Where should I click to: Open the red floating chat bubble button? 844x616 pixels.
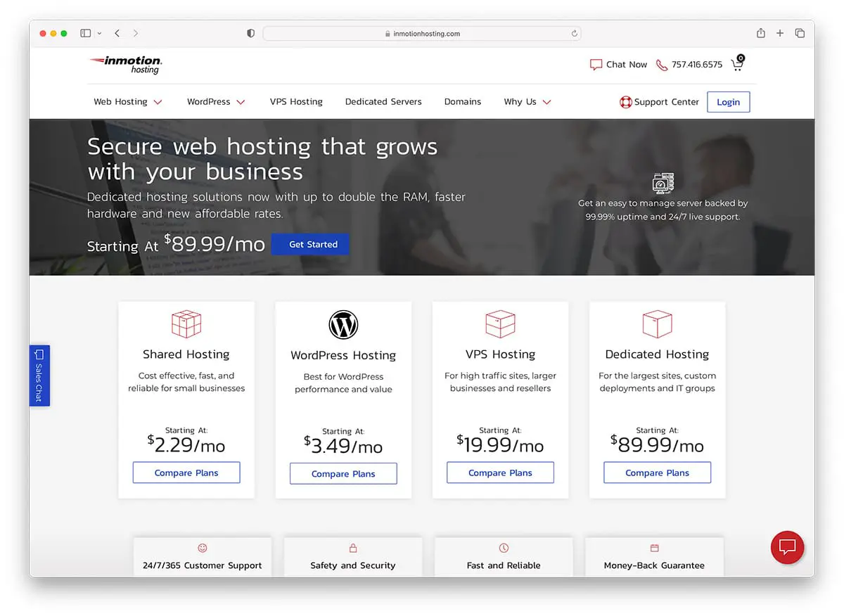787,547
